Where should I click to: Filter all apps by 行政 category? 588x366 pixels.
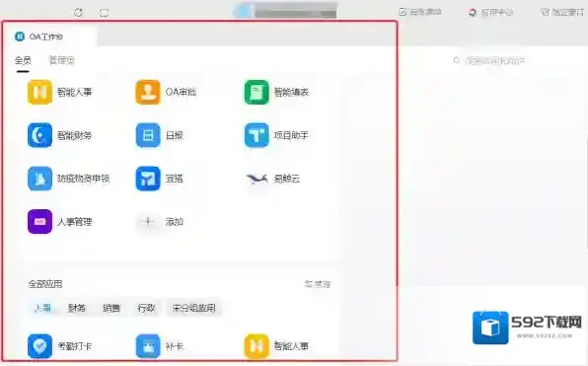pos(146,308)
